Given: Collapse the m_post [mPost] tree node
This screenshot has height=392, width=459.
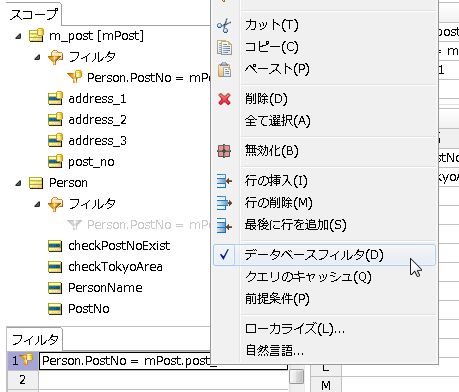Looking at the screenshot, I should (x=18, y=36).
